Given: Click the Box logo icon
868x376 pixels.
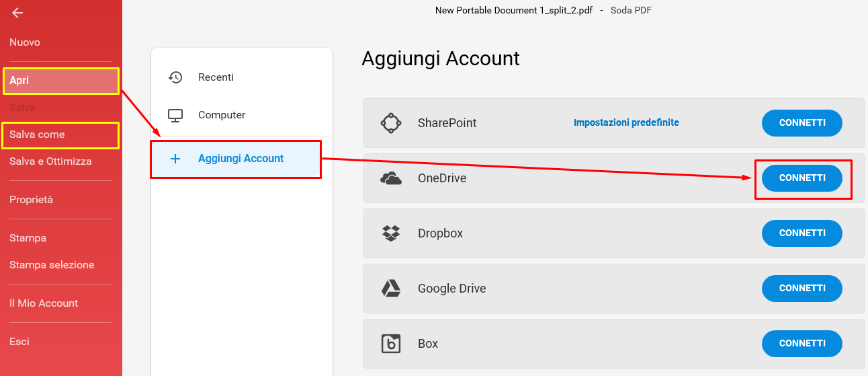Looking at the screenshot, I should pos(391,344).
